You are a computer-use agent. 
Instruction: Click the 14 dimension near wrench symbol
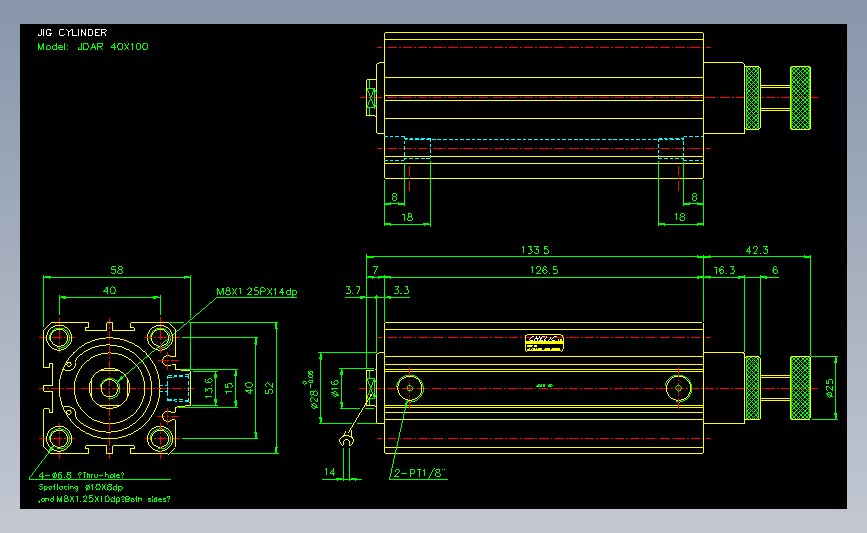point(330,472)
